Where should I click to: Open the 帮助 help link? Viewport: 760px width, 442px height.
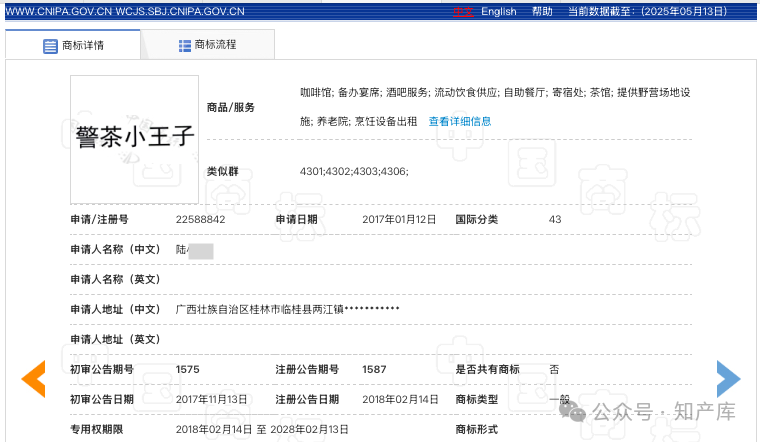click(542, 12)
